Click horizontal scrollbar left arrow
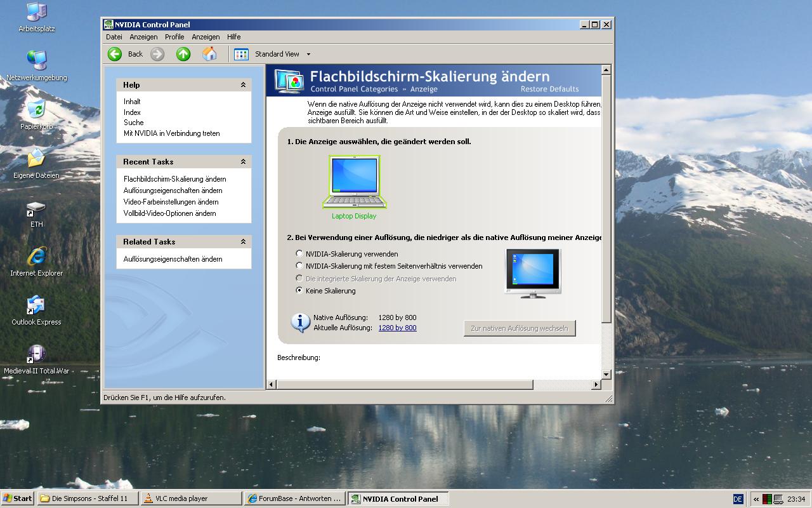 (x=272, y=385)
